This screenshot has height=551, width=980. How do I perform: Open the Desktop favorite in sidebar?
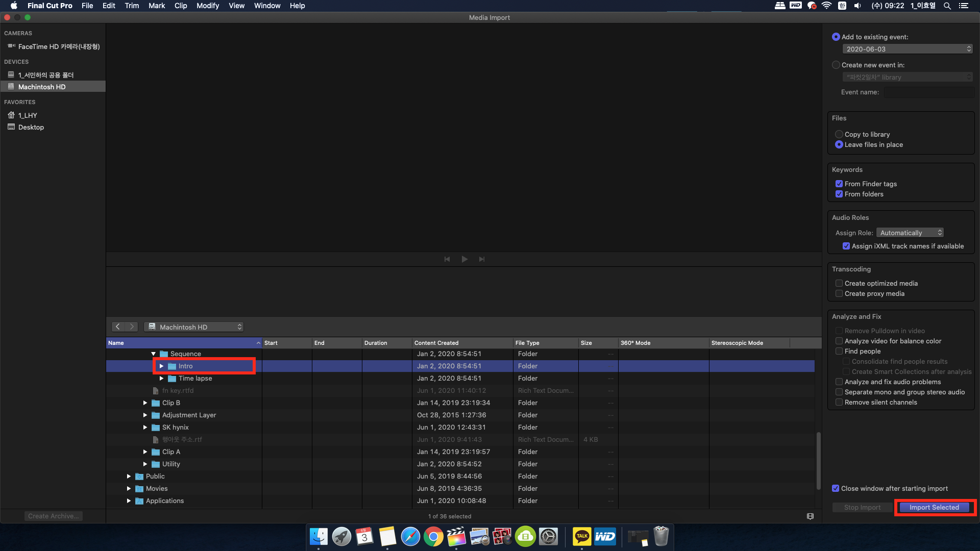pos(31,128)
